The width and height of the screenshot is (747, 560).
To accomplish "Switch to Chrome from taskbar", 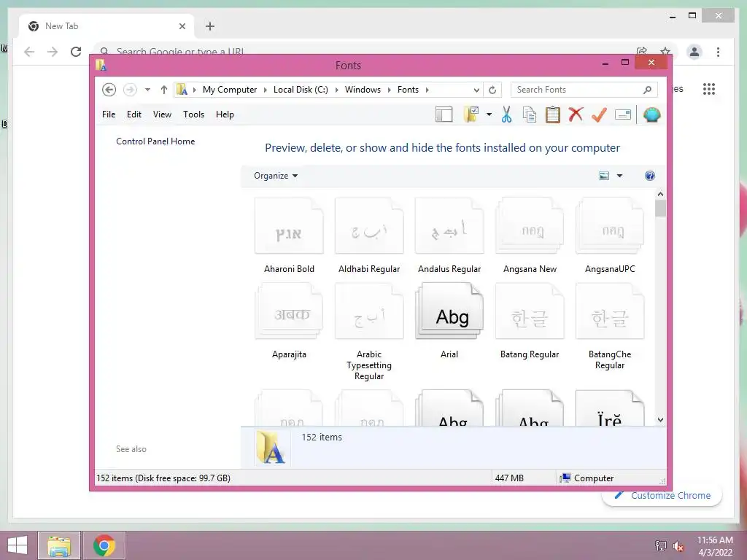I will [x=104, y=545].
